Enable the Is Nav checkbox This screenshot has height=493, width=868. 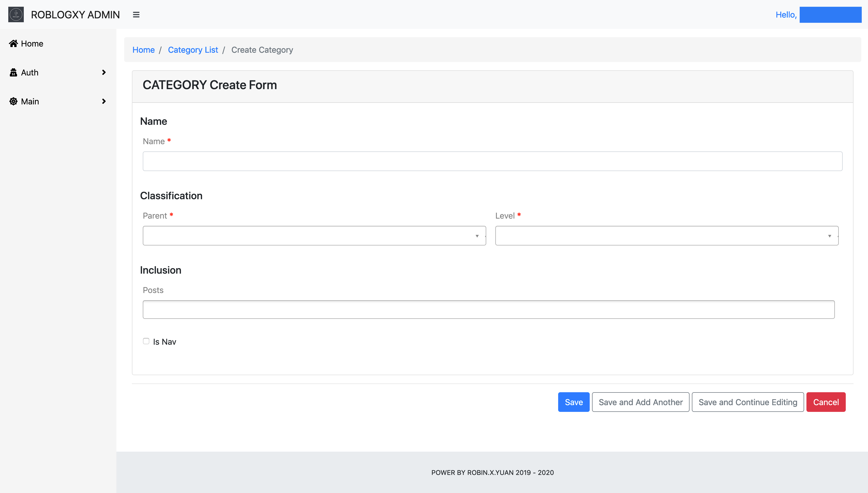146,341
